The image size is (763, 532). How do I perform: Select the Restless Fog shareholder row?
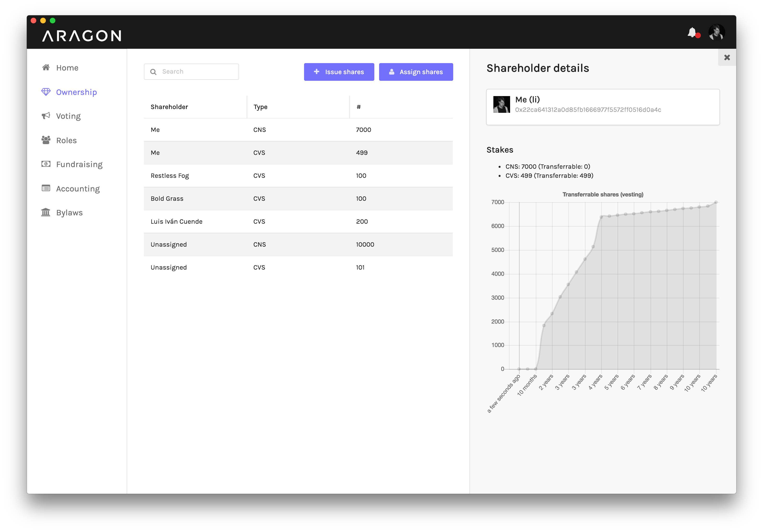pos(298,175)
